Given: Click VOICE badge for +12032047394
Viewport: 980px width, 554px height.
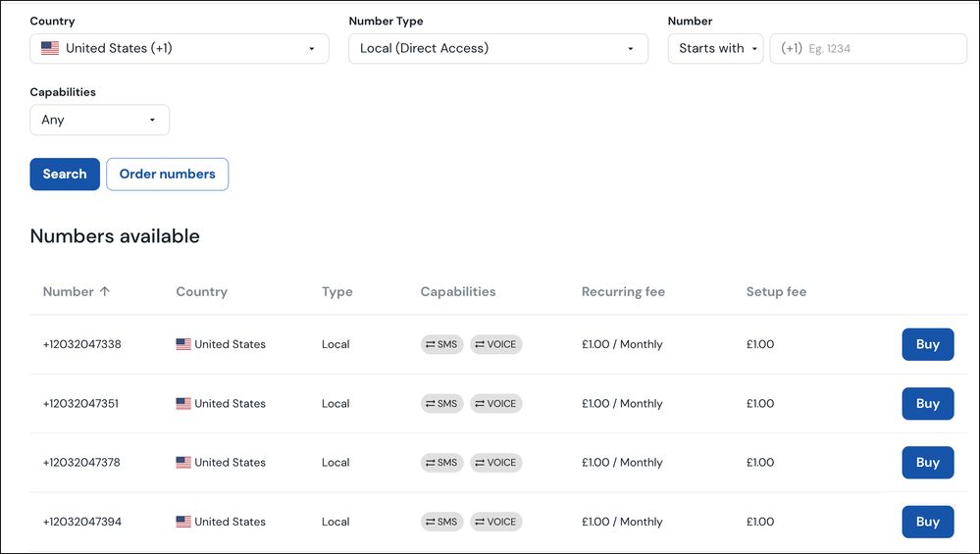Looking at the screenshot, I should point(495,522).
